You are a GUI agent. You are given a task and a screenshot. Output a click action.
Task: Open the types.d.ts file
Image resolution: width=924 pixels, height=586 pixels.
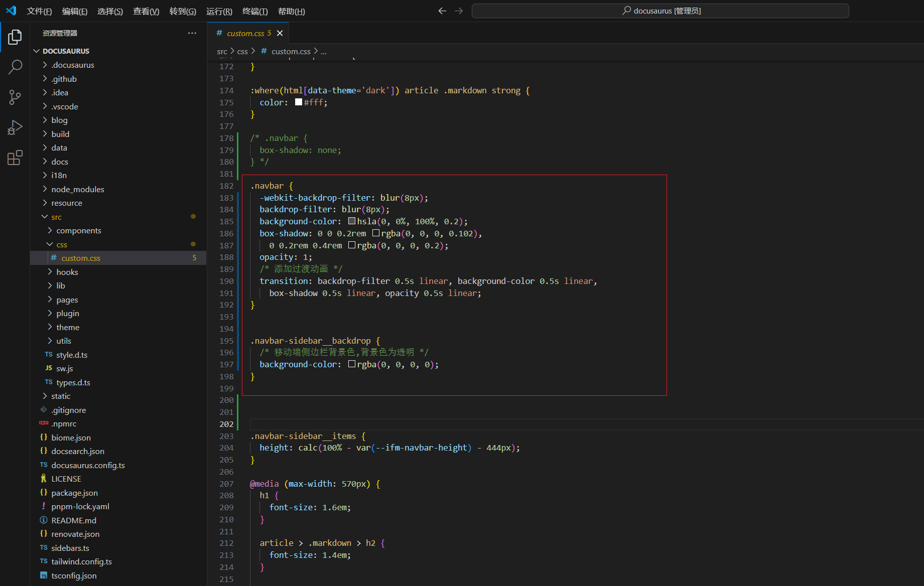coord(73,382)
